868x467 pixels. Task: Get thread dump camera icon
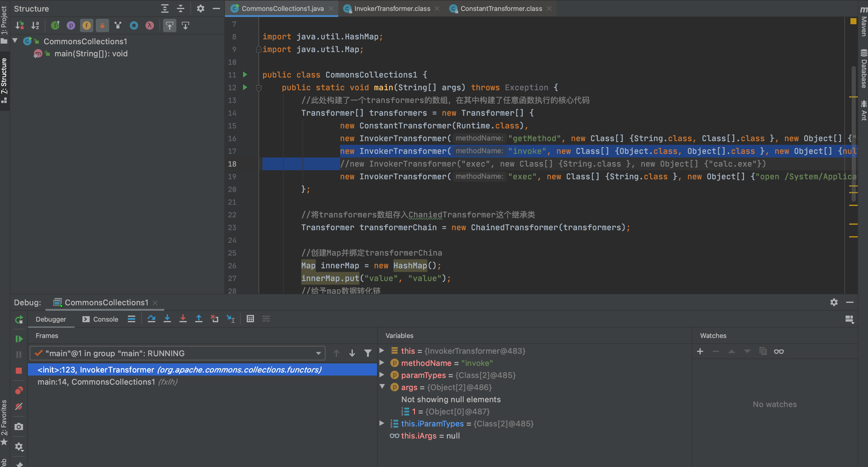tap(19, 426)
